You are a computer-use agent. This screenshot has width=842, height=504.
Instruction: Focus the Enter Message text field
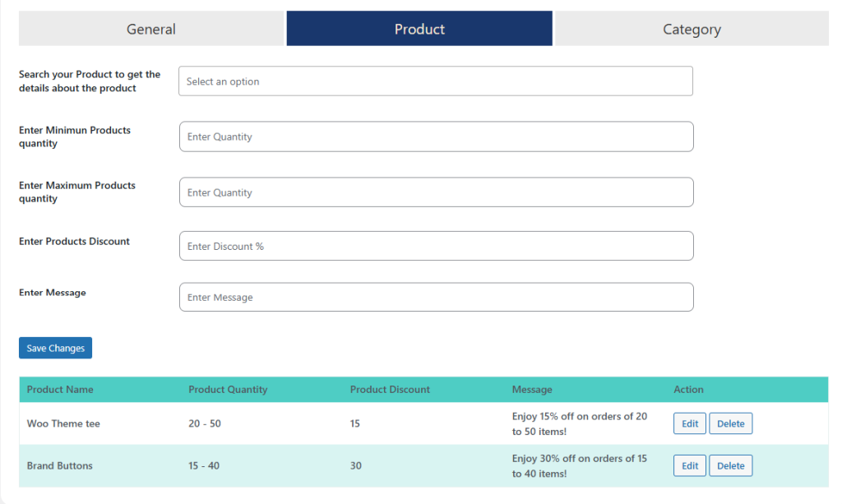[436, 297]
